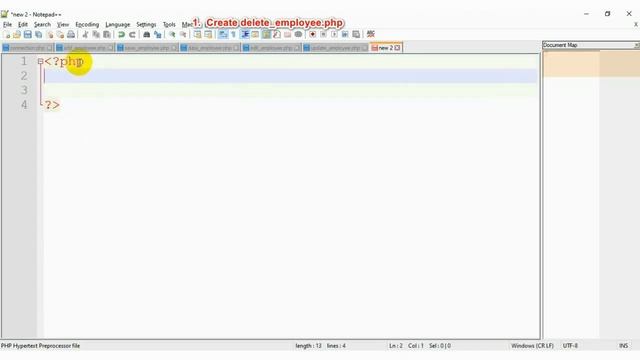Screen dimensions: 640x360
Task: Click the Close file toolbar icon
Action: point(49,35)
